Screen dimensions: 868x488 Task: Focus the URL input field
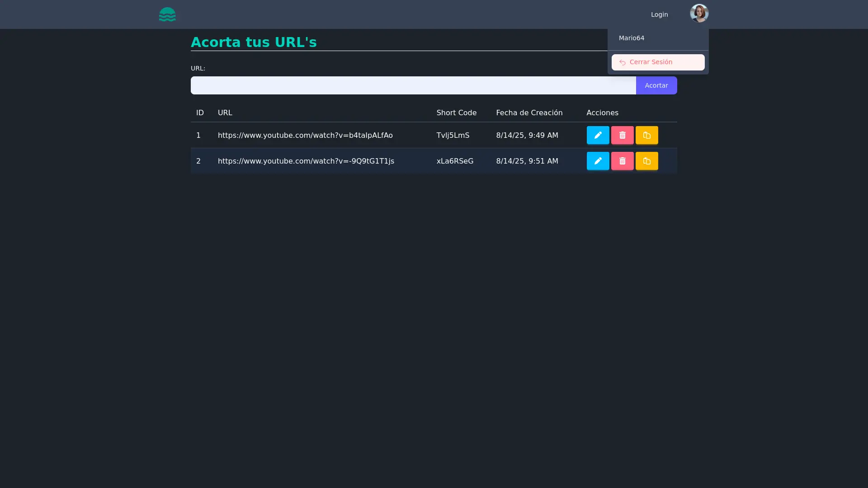(x=413, y=85)
